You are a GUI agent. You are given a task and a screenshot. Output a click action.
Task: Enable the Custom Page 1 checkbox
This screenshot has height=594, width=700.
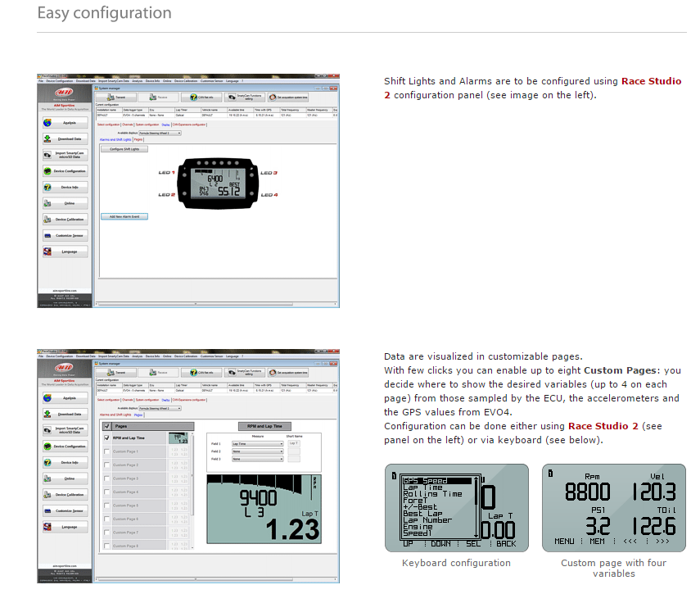(x=107, y=451)
